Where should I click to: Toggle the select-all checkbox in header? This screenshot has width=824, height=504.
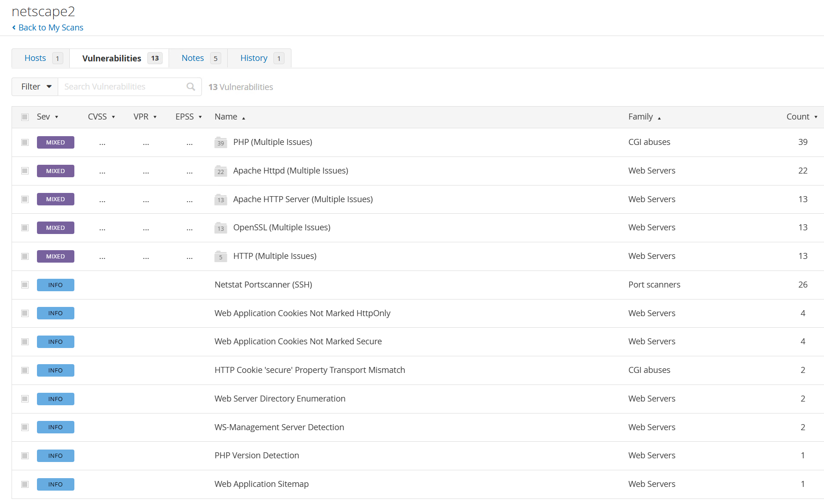(25, 117)
